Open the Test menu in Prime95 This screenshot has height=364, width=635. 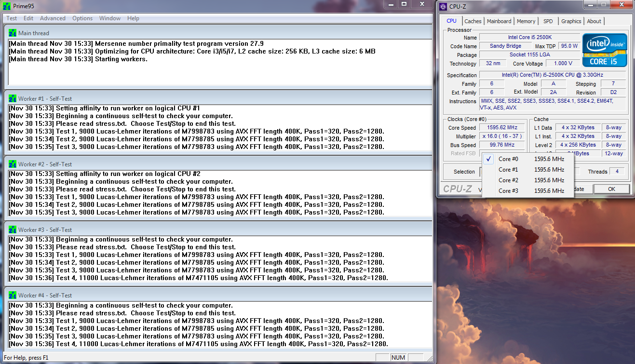pos(12,18)
